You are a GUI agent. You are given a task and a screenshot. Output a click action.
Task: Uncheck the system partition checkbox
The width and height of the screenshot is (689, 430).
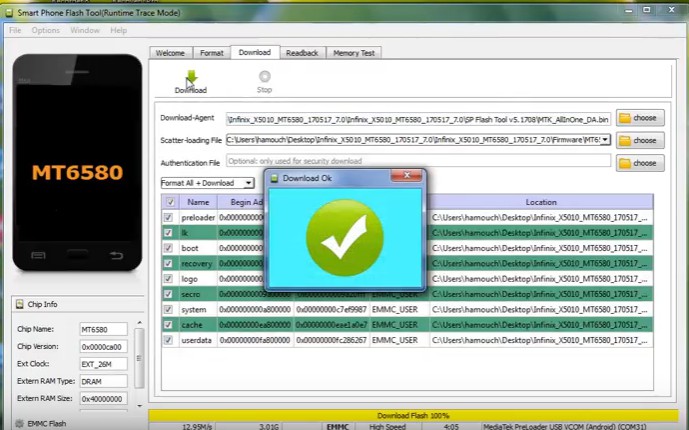tap(169, 309)
